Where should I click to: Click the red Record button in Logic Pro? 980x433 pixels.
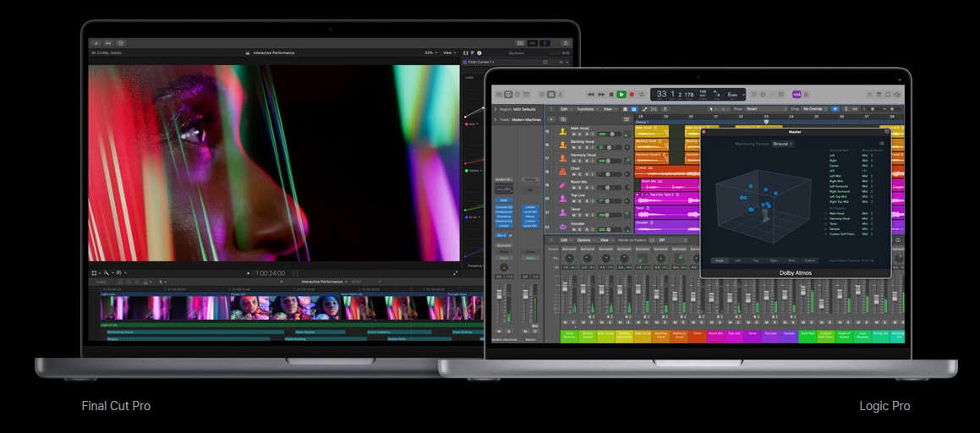[632, 95]
